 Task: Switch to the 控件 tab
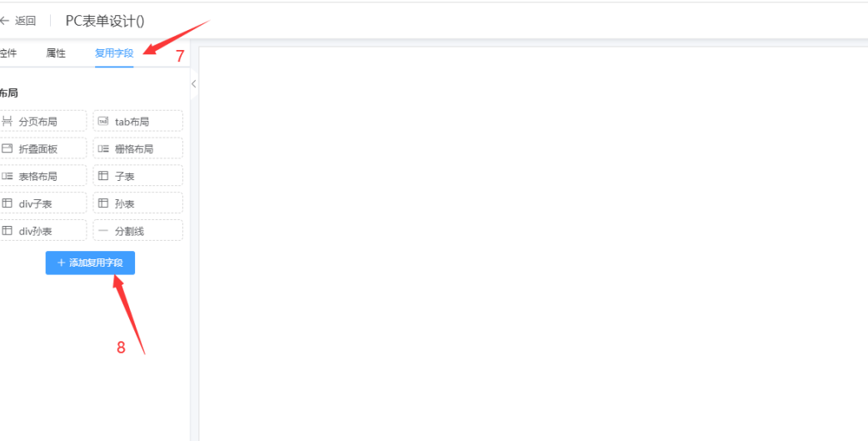tap(7, 53)
